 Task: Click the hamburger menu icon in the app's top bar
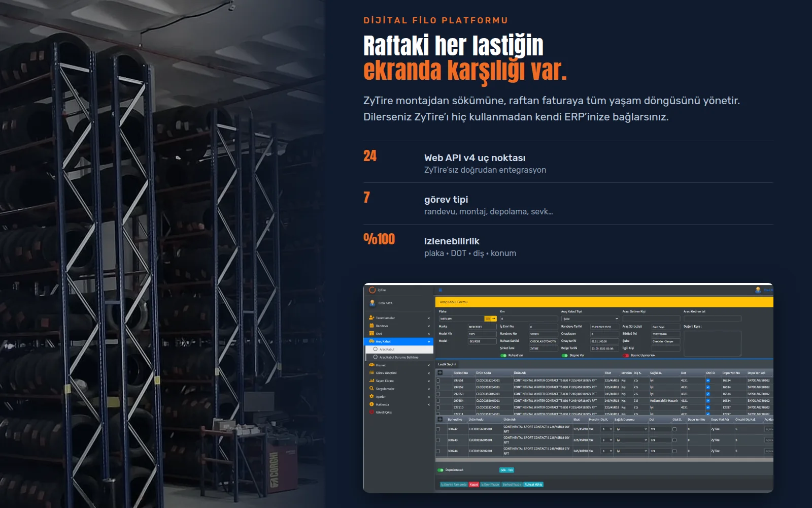pos(441,290)
